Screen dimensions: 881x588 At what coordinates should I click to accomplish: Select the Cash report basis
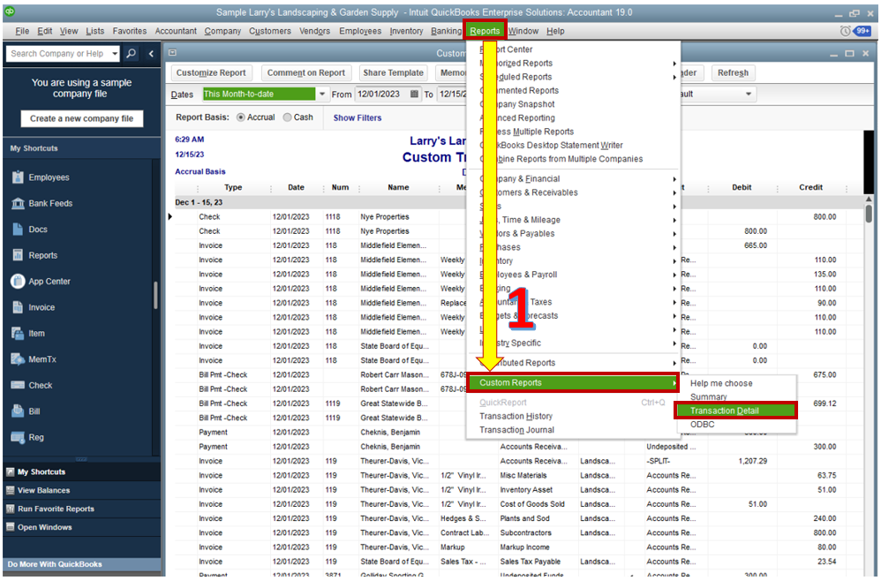click(x=287, y=117)
